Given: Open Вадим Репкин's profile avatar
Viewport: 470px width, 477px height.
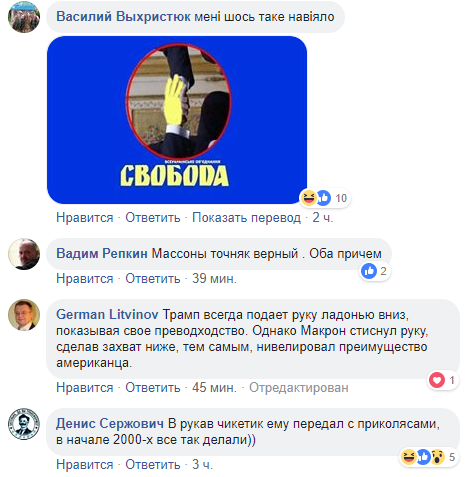Looking at the screenshot, I should [24, 254].
